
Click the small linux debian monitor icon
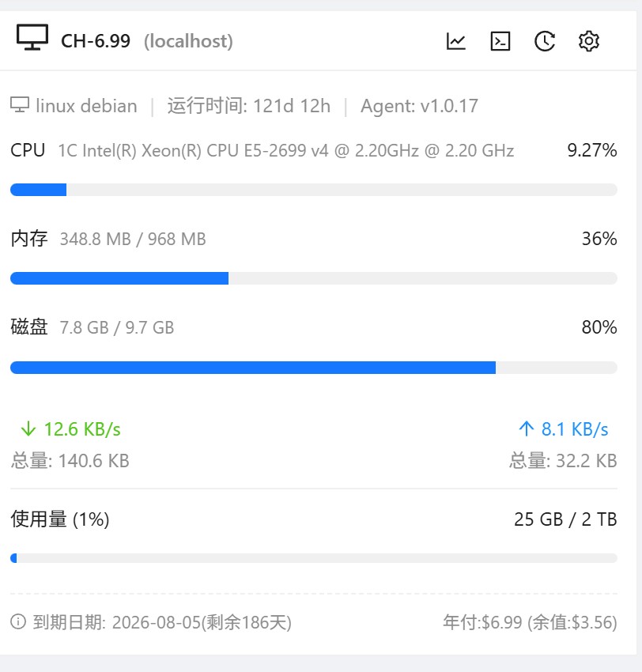click(20, 105)
